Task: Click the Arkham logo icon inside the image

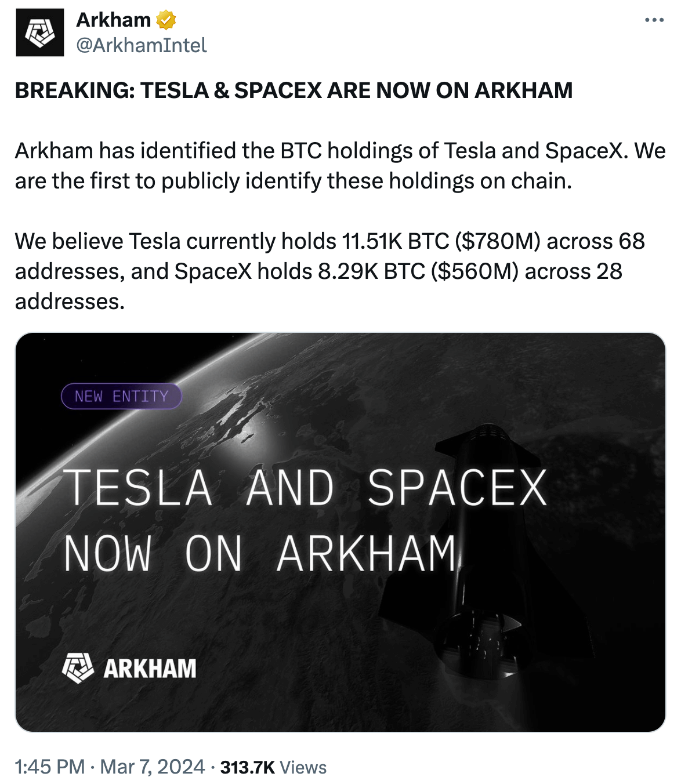Action: pyautogui.click(x=78, y=668)
